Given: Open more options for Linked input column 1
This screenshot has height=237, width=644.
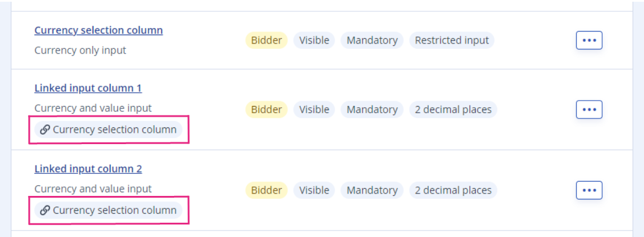Looking at the screenshot, I should pyautogui.click(x=589, y=110).
